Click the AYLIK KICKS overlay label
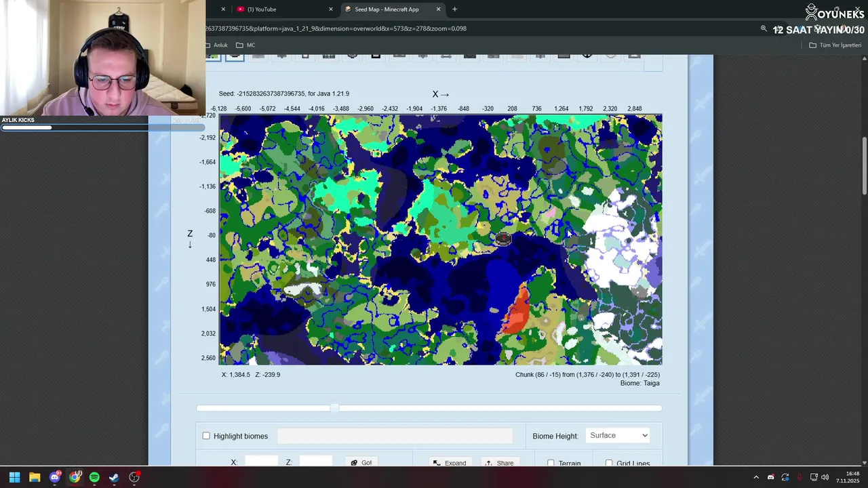This screenshot has height=488, width=868. tap(18, 120)
